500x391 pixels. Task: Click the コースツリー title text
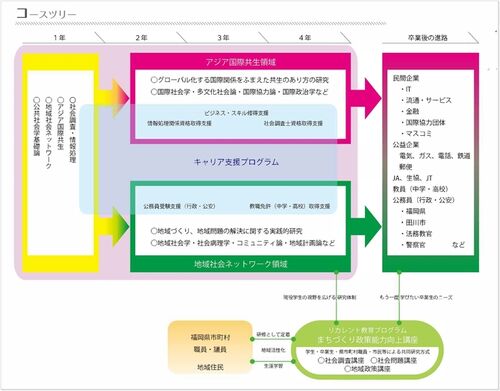pos(46,14)
